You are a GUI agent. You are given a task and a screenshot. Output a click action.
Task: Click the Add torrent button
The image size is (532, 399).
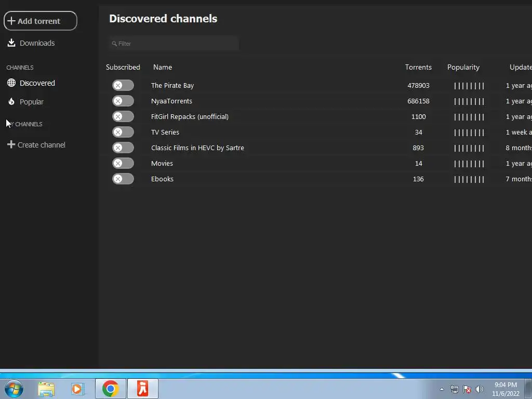(41, 21)
